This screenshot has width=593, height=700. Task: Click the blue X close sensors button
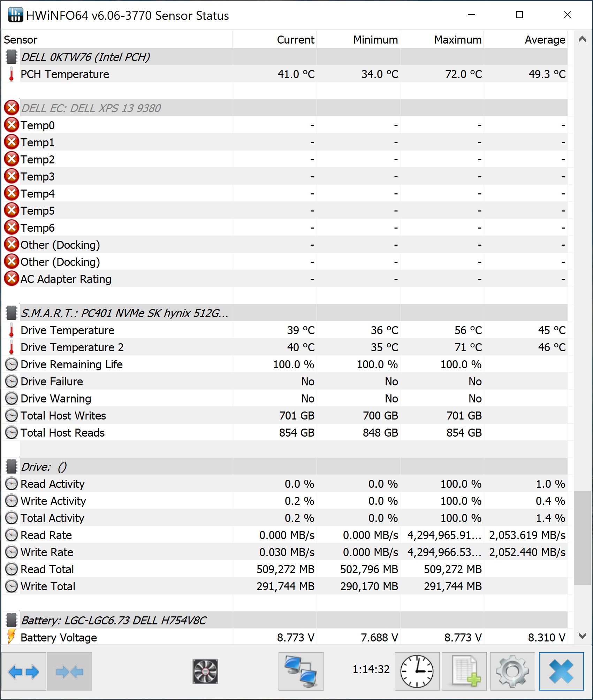coord(561,671)
